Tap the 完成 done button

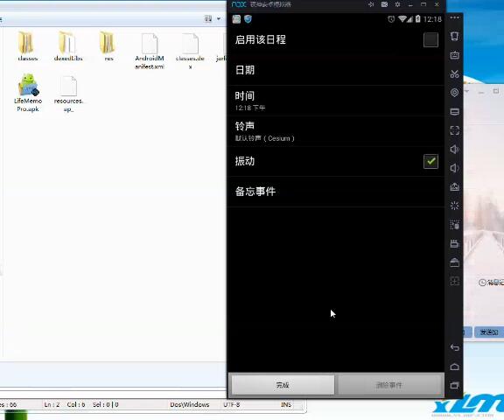(x=283, y=385)
